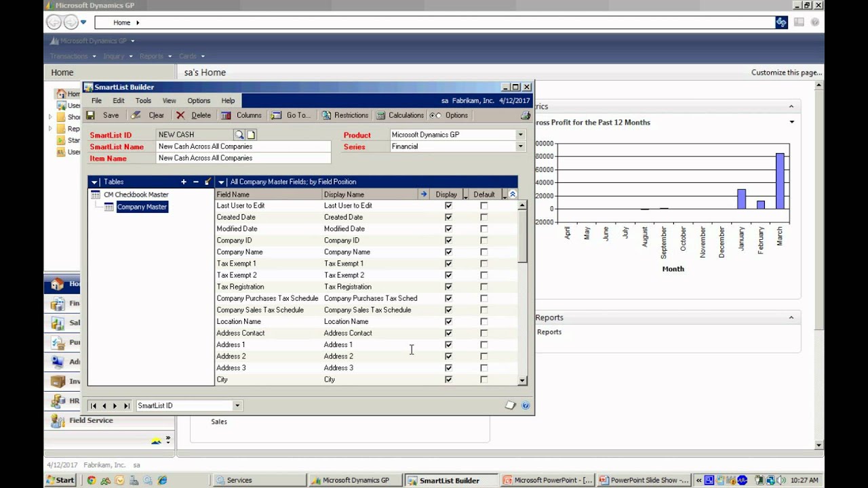Click the note icon in the SmartList Builder status bar
868x488 pixels.
511,405
